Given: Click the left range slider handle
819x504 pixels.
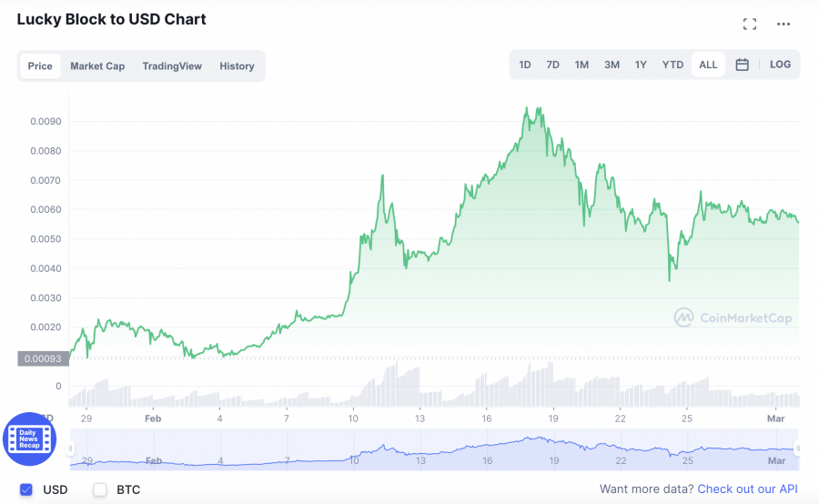Looking at the screenshot, I should [x=71, y=449].
